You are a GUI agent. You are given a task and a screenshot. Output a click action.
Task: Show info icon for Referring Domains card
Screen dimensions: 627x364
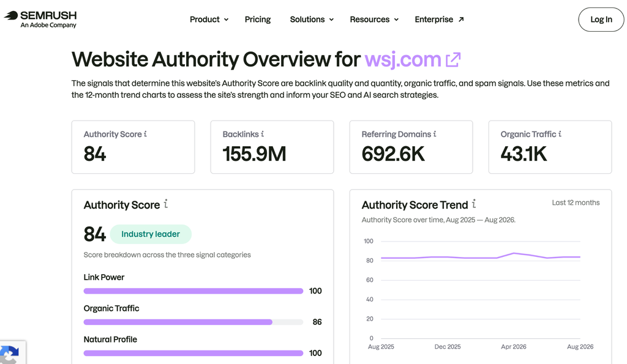pyautogui.click(x=435, y=134)
